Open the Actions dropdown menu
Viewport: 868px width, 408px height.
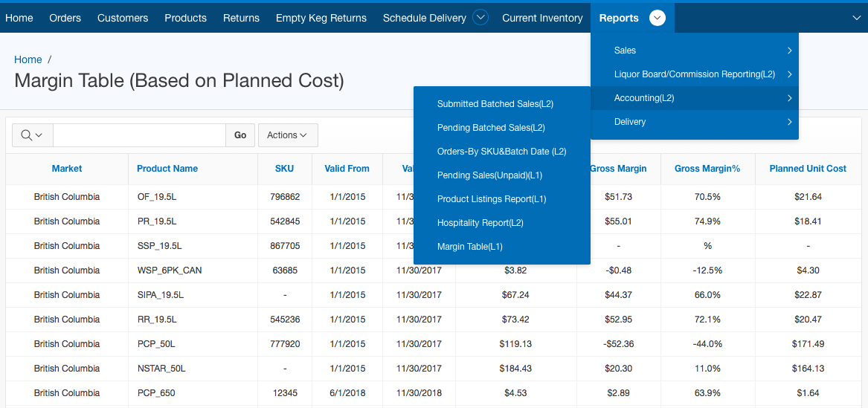pos(287,135)
